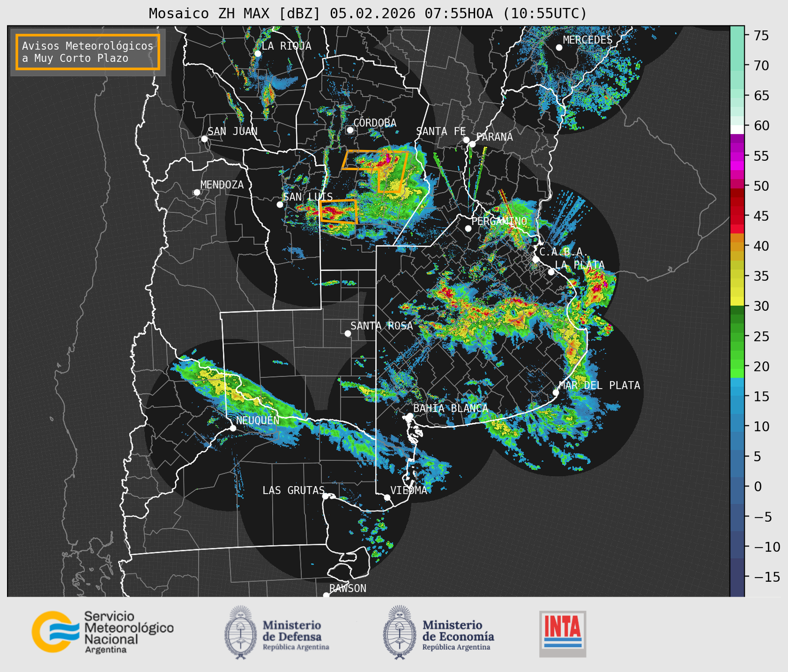The height and width of the screenshot is (672, 788).
Task: Select the MERCEDES city marker dot
Action: pos(559,48)
